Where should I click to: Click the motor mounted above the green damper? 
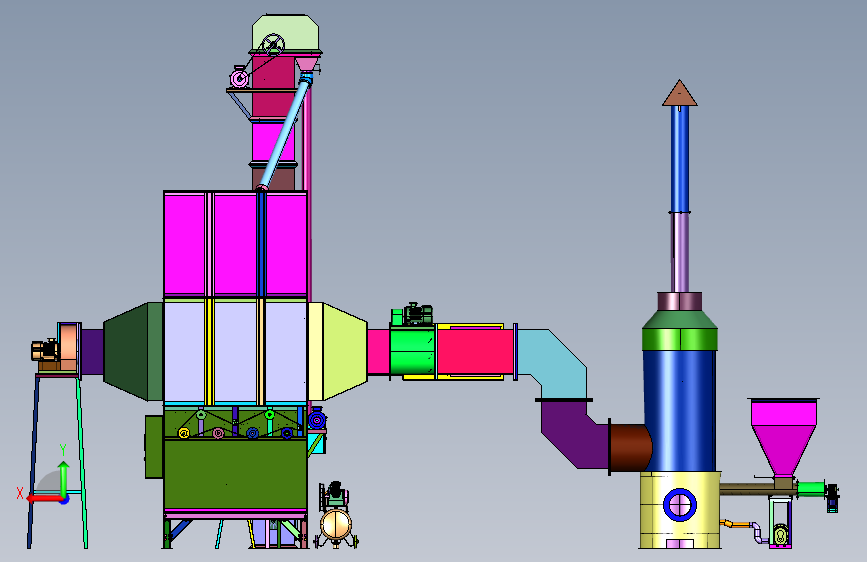click(x=417, y=314)
